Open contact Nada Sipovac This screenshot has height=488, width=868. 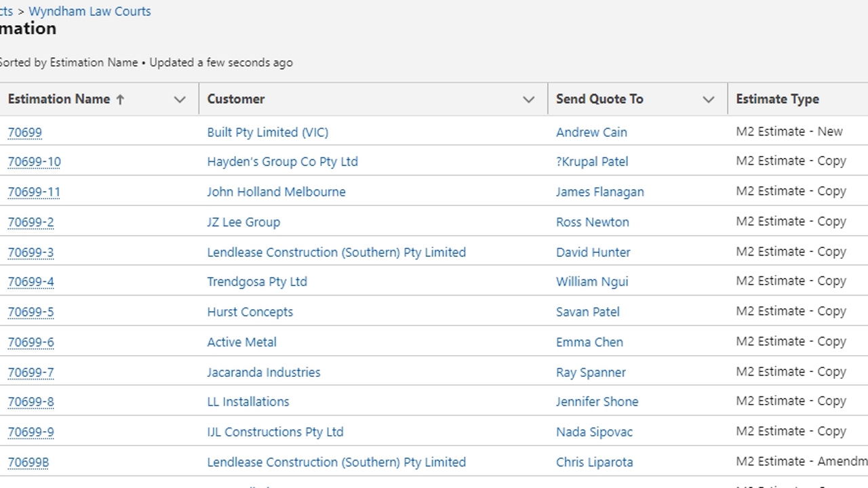pos(594,432)
